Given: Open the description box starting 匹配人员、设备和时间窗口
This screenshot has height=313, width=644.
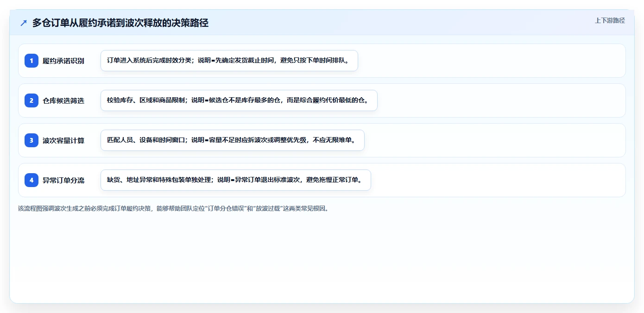Looking at the screenshot, I should [233, 140].
